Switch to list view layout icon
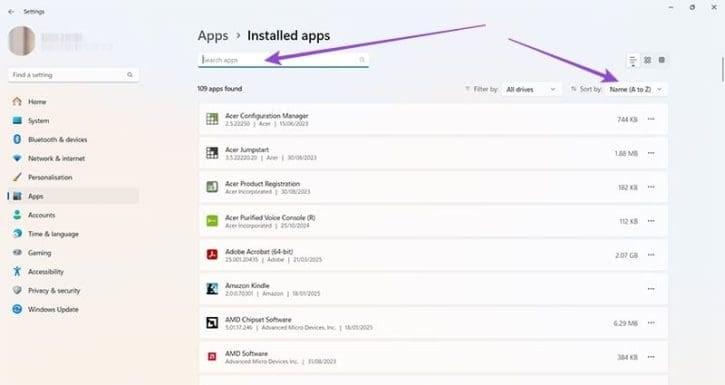The height and width of the screenshot is (385, 725). (633, 60)
